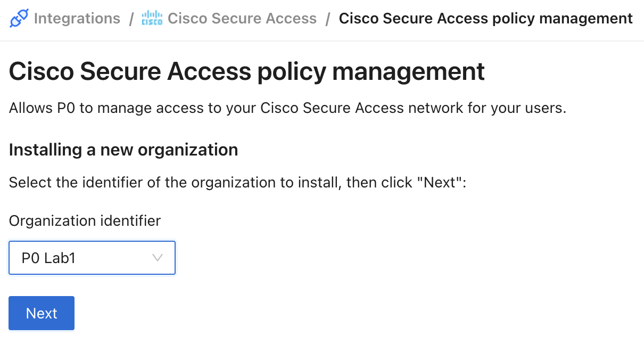Click the P0 integration link icon in breadcrumb
Image resolution: width=644 pixels, height=344 pixels.
18,18
